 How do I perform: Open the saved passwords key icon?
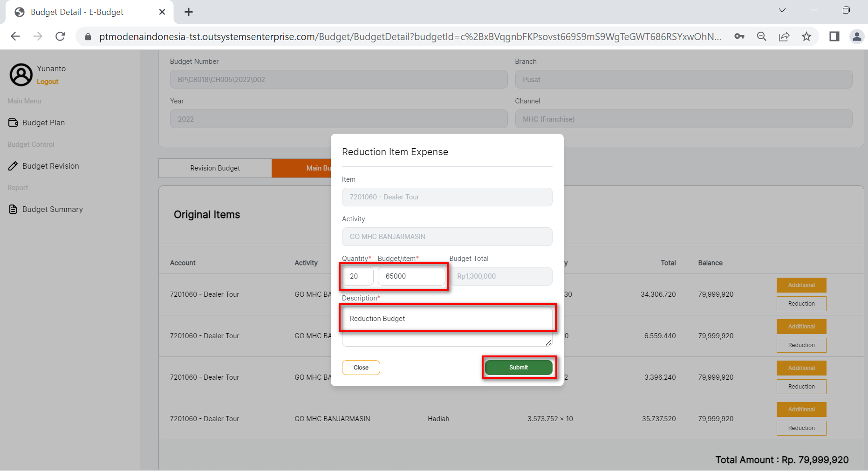[x=739, y=36]
